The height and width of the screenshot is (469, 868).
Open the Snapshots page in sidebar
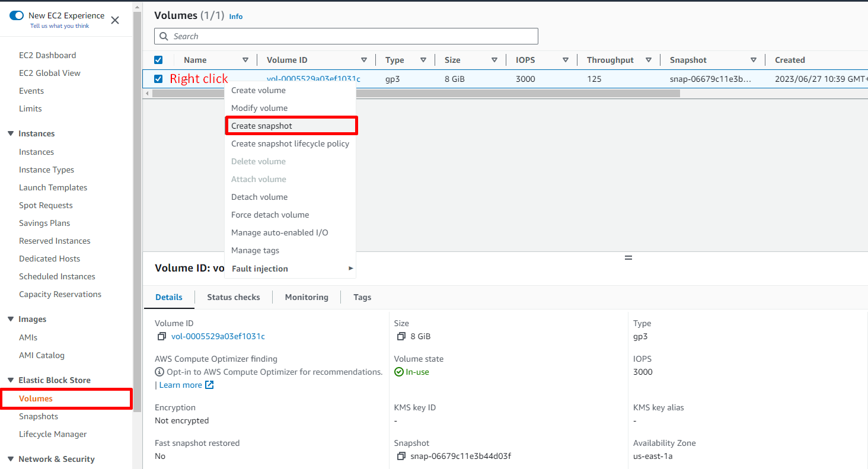click(x=39, y=417)
